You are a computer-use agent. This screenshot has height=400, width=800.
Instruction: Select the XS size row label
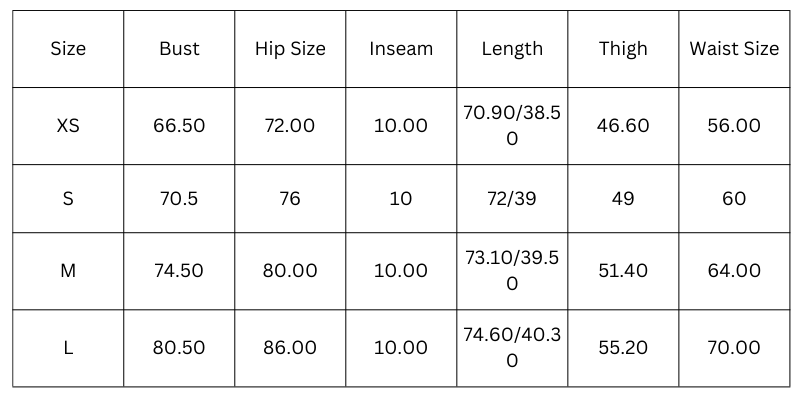click(68, 126)
